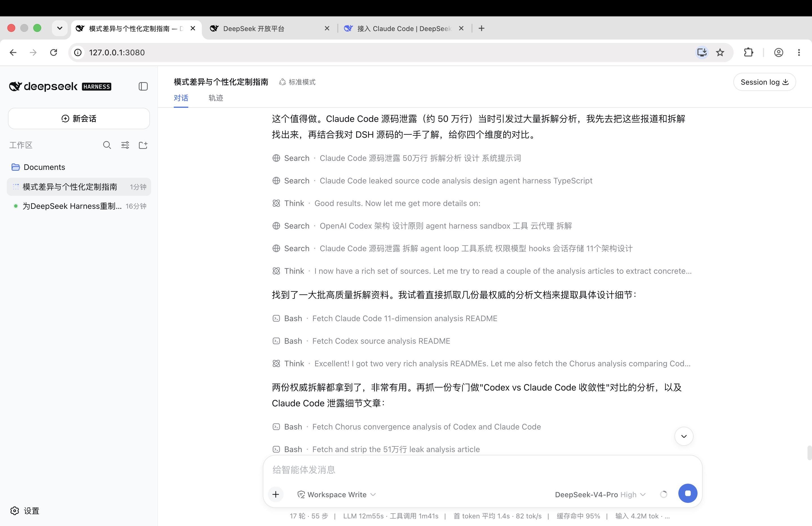This screenshot has width=812, height=526.
Task: Open workspace filter settings icon
Action: pos(125,145)
